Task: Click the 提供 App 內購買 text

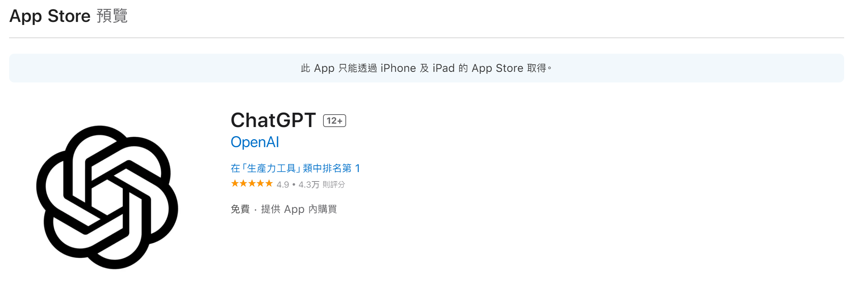Action: point(299,209)
